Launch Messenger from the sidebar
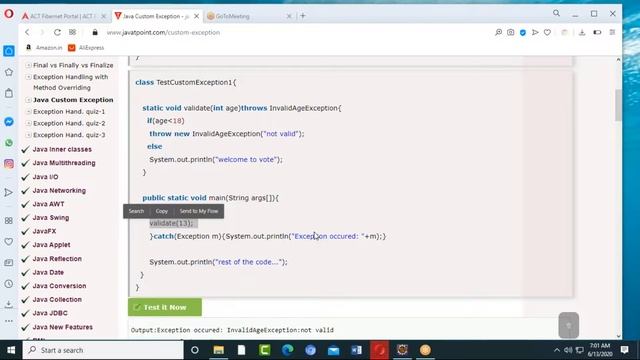The height and width of the screenshot is (360, 640). (x=9, y=122)
